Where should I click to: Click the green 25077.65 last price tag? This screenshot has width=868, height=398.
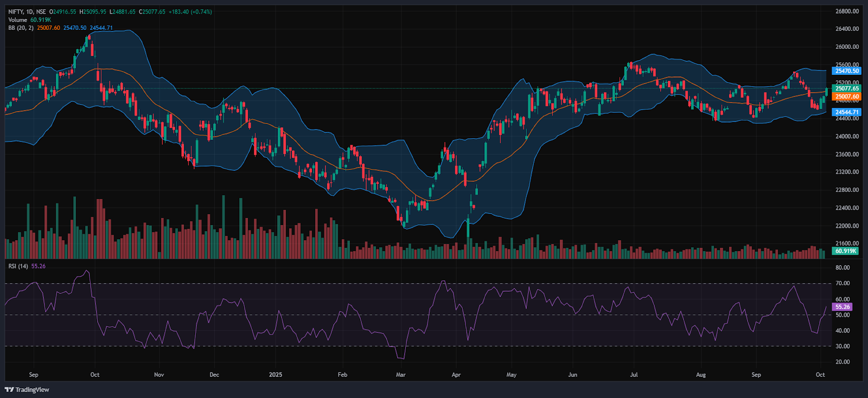pyautogui.click(x=846, y=88)
